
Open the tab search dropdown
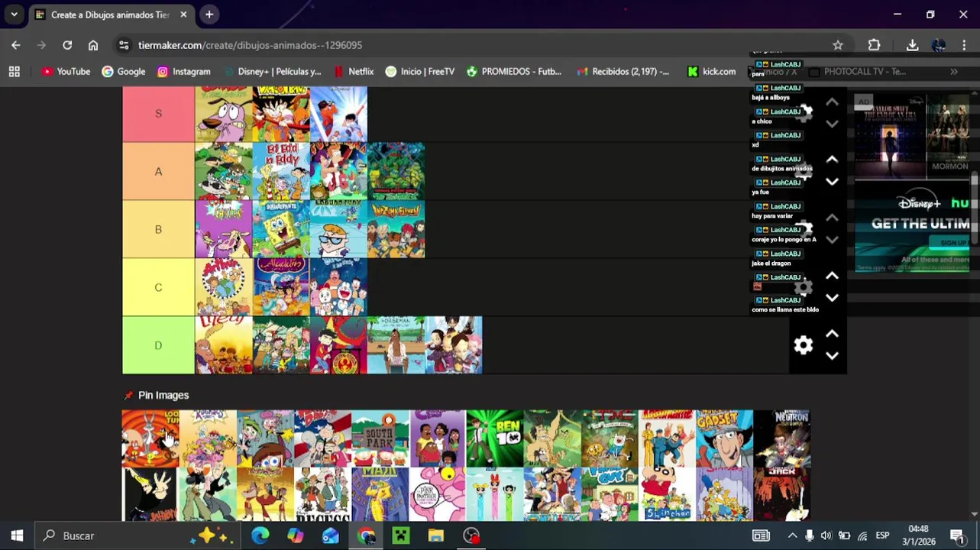point(14,15)
